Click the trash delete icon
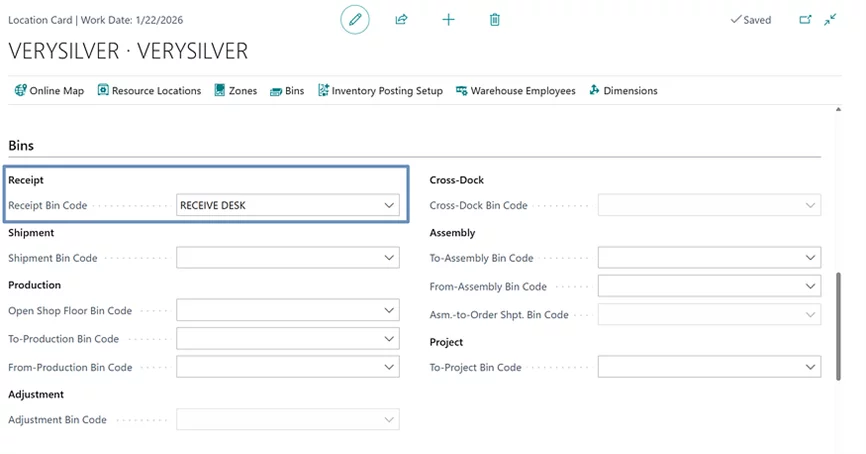 [x=495, y=19]
